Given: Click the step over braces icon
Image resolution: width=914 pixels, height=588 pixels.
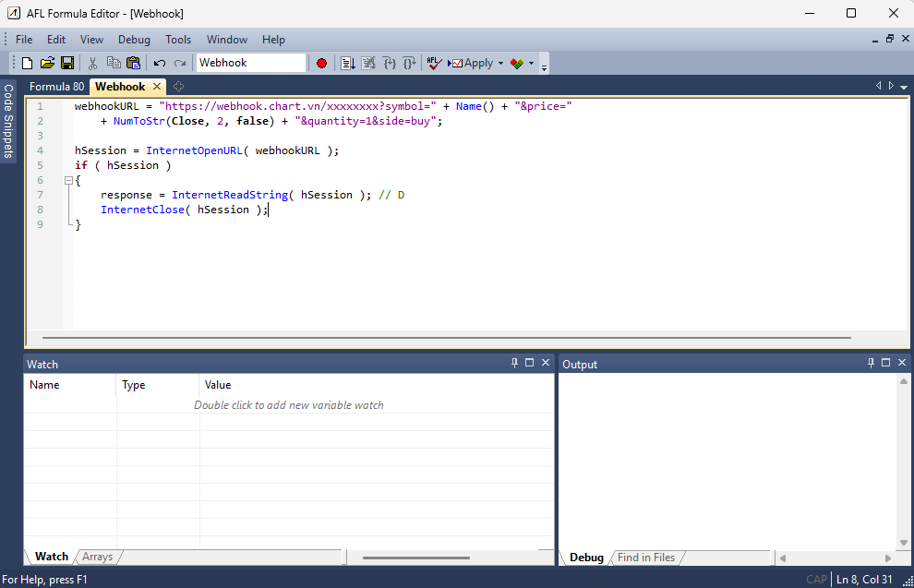Looking at the screenshot, I should click(x=409, y=63).
